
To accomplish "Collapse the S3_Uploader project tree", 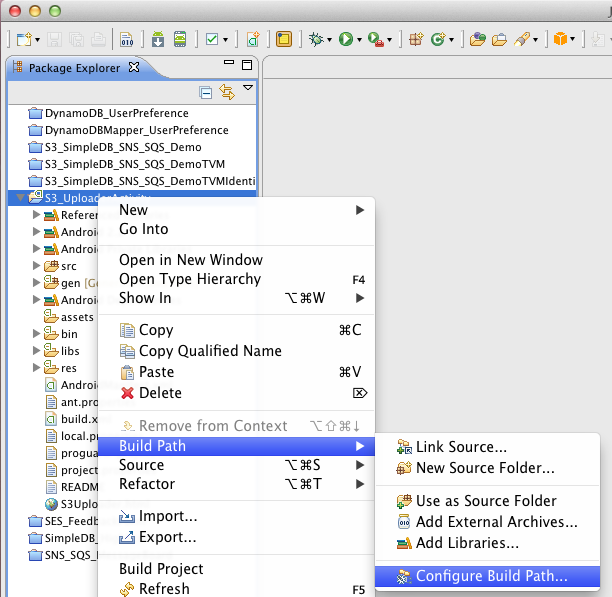I will pos(20,198).
